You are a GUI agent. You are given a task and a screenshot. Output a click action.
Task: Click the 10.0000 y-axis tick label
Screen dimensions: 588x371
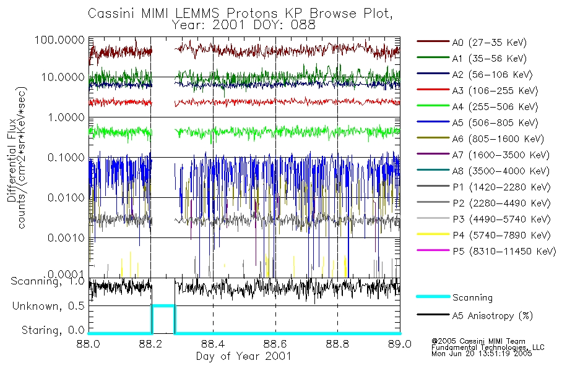tap(63, 77)
